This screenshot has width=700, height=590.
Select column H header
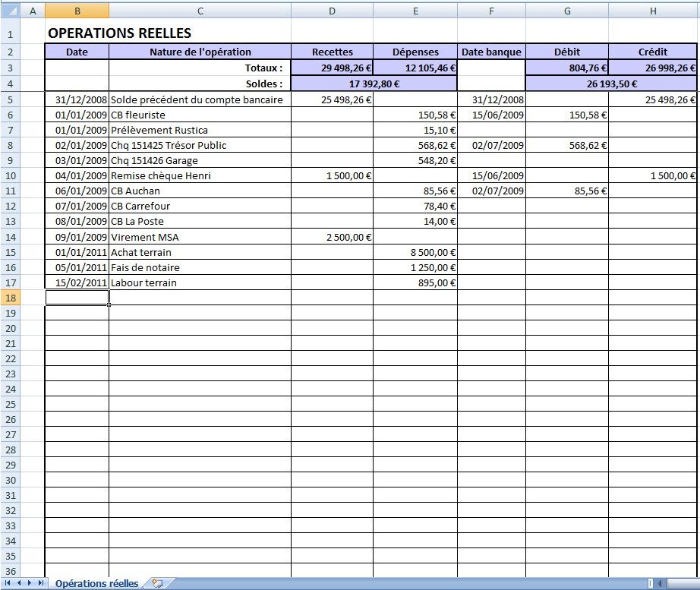click(653, 11)
